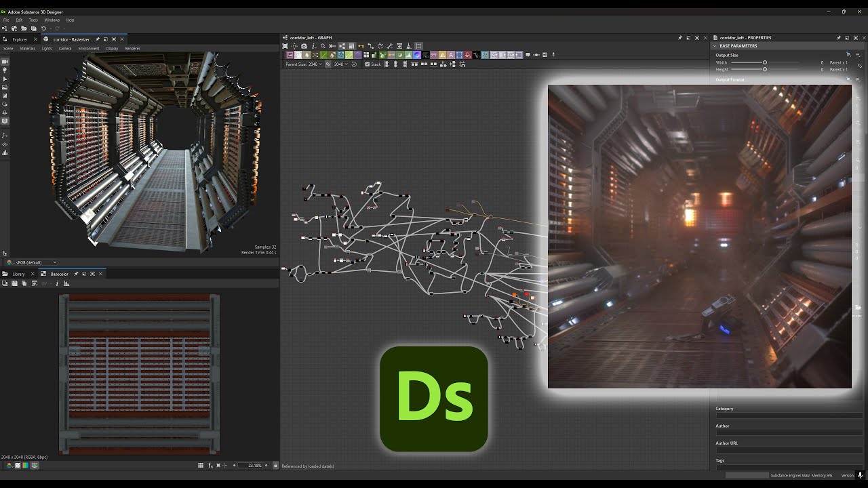Open the 3D view Renderer menu
Viewport: 868px width, 488px height.
[x=132, y=48]
